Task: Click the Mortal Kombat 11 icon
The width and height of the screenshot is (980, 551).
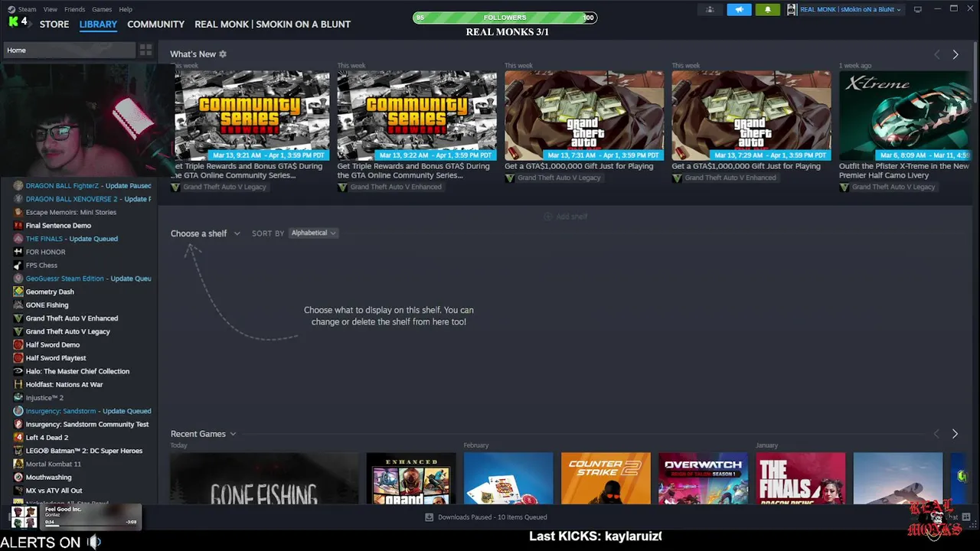Action: 18,464
